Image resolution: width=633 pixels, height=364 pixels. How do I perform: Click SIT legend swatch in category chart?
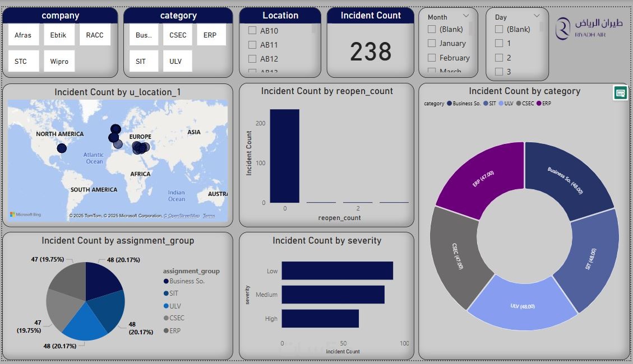click(x=486, y=104)
